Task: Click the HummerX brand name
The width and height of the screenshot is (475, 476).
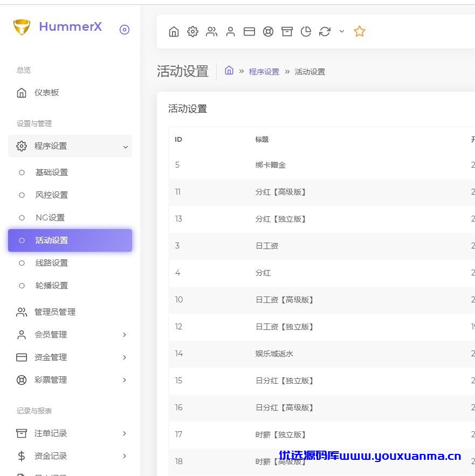Action: [71, 27]
